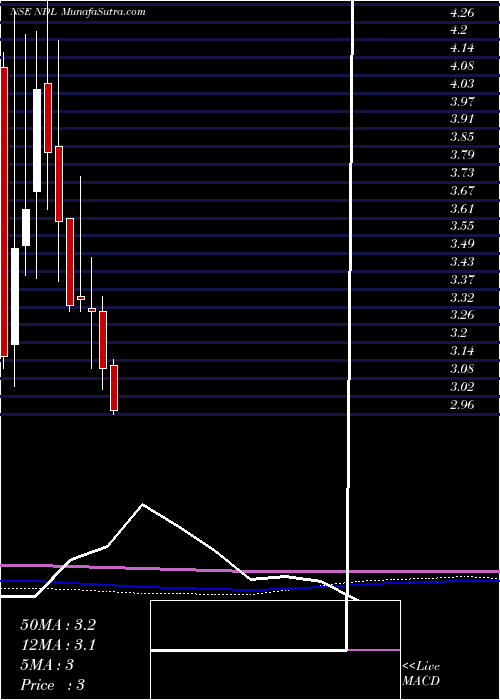The height and width of the screenshot is (700, 500).
Task: Click the 3.55 price axis label
Action: [462, 226]
